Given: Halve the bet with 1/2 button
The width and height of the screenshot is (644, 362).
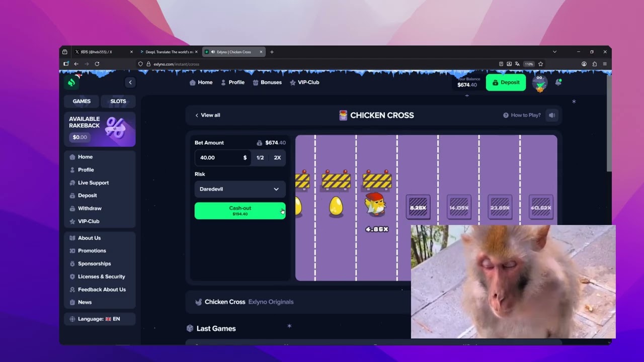Looking at the screenshot, I should (x=260, y=158).
